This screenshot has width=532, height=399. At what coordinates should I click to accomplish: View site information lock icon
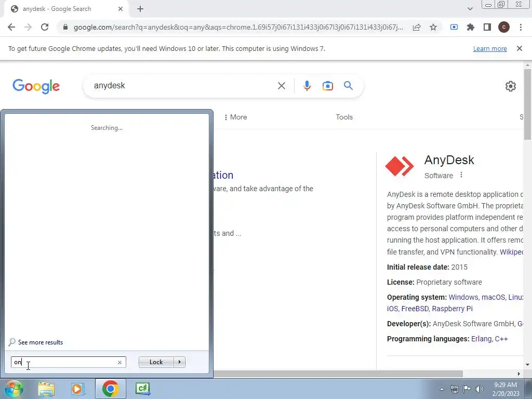click(65, 27)
